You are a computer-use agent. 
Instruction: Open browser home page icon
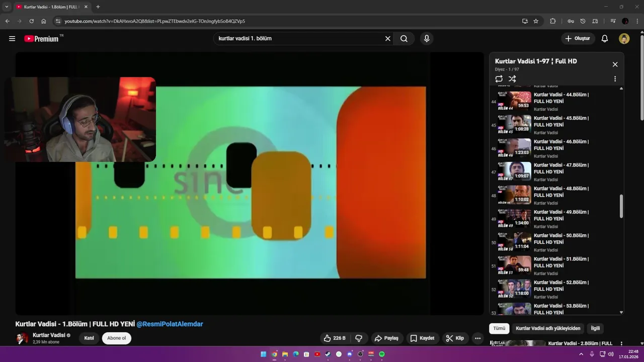click(44, 21)
